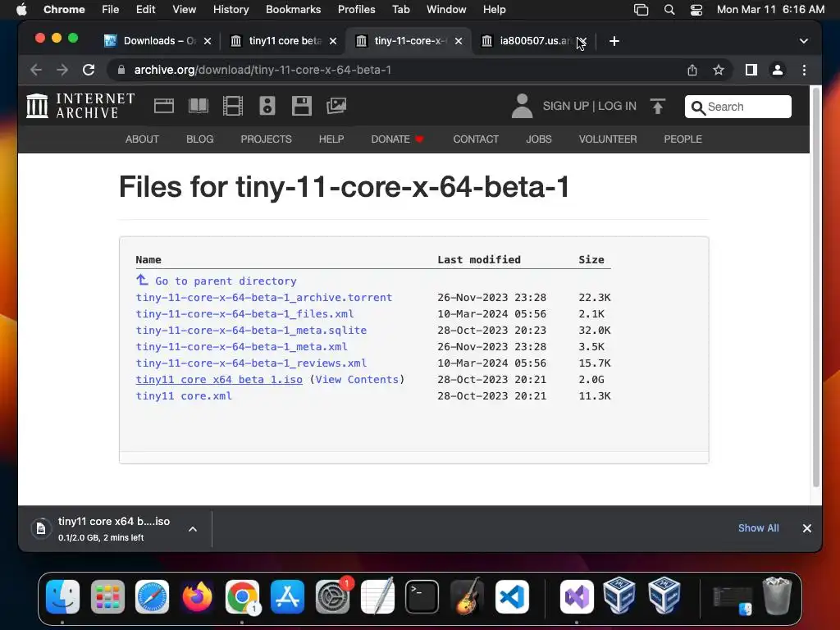The height and width of the screenshot is (630, 840).
Task: Open System Settings from the Dock
Action: (x=332, y=596)
